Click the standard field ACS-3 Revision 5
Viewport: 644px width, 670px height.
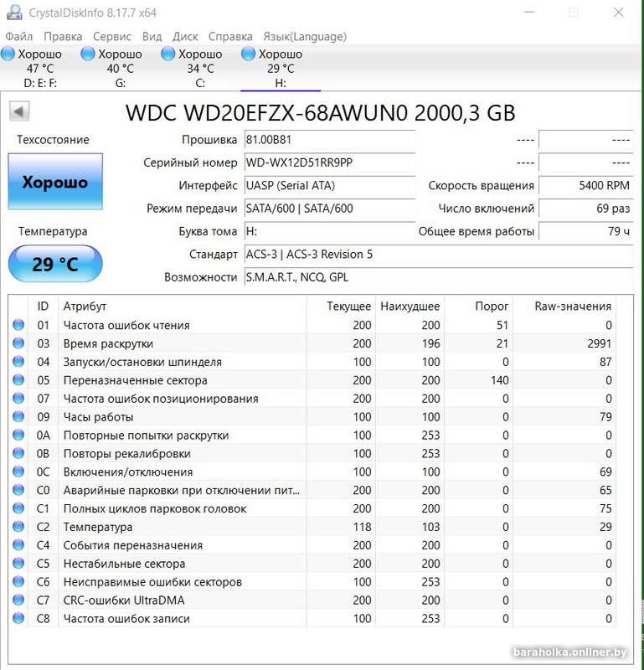[x=439, y=255]
